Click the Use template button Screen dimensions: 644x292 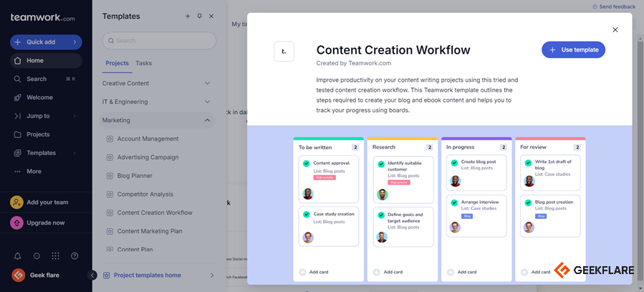pyautogui.click(x=573, y=50)
